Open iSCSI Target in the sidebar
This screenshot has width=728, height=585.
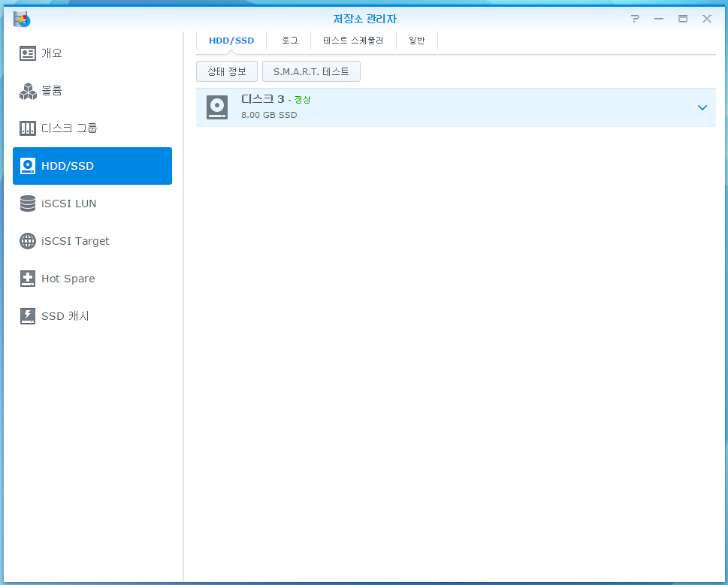(x=92, y=241)
